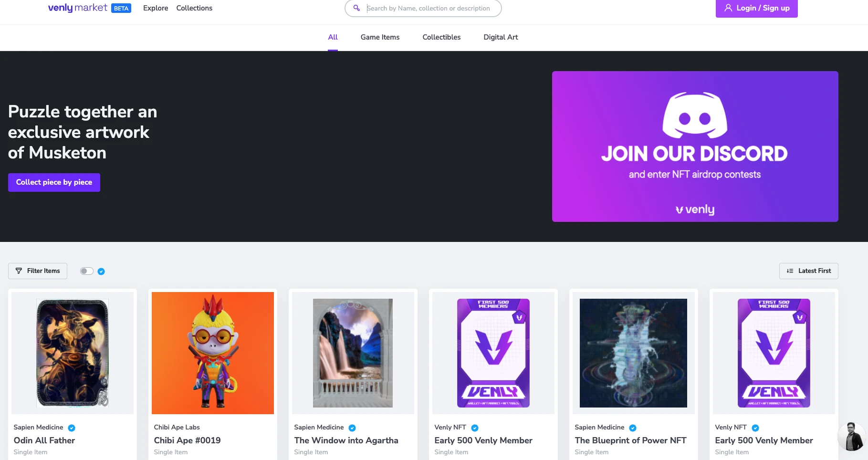
Task: Focus the search by name input field
Action: pos(429,8)
